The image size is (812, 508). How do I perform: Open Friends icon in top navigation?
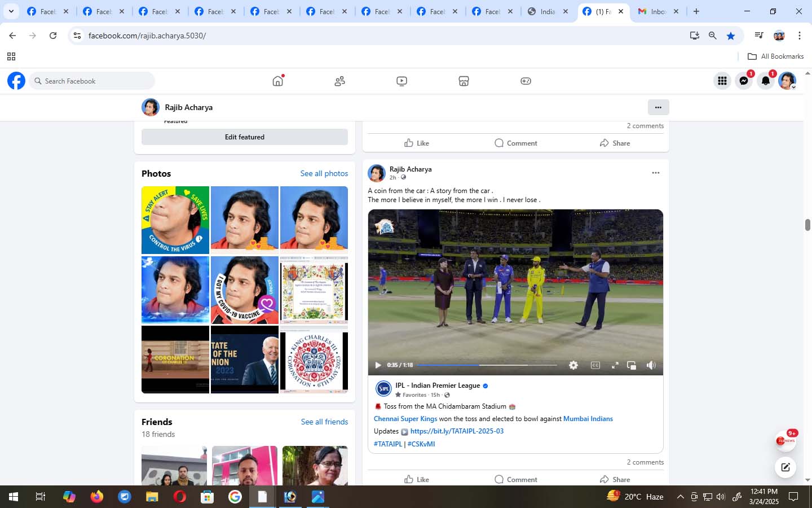tap(339, 81)
